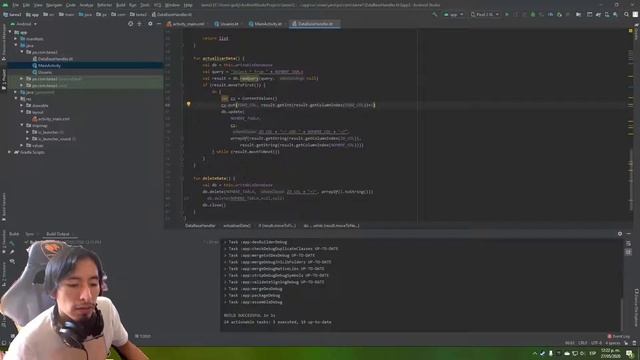The height and width of the screenshot is (360, 640).
Task: Open Project panel gear settings
Action: (x=150, y=24)
